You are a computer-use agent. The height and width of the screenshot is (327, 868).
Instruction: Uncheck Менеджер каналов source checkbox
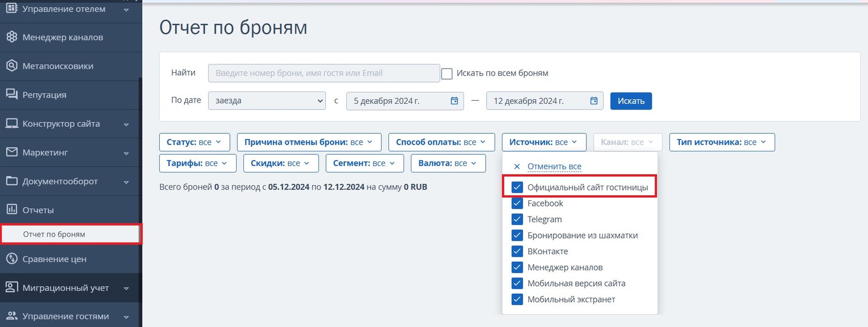click(517, 267)
